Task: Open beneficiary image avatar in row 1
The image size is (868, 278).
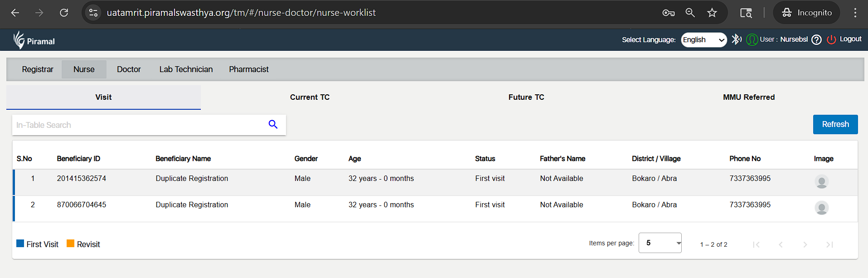Action: [821, 182]
